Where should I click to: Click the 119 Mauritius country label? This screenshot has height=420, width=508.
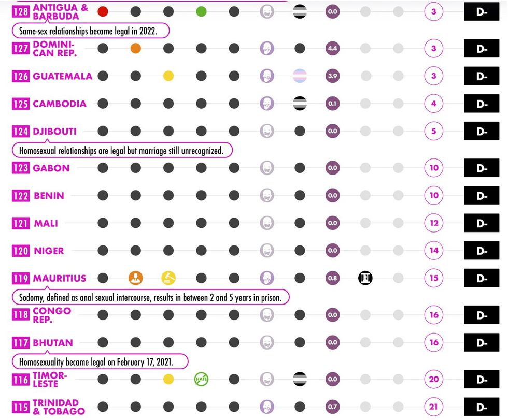click(49, 278)
